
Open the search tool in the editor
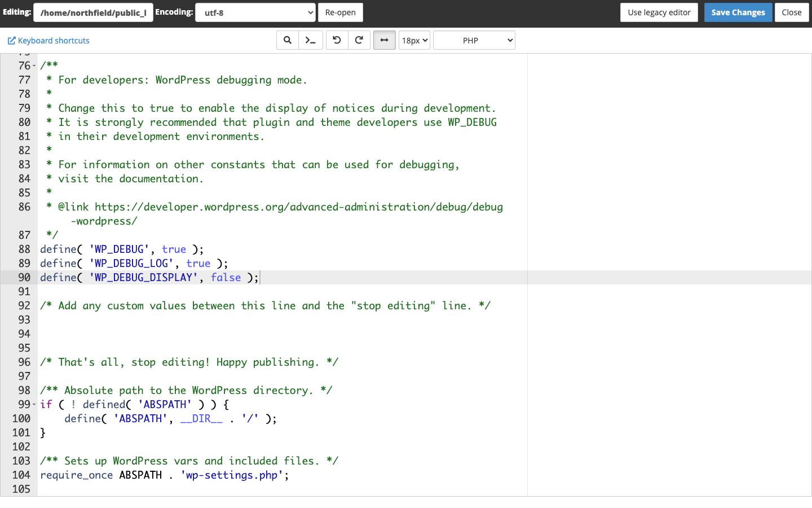coord(288,40)
